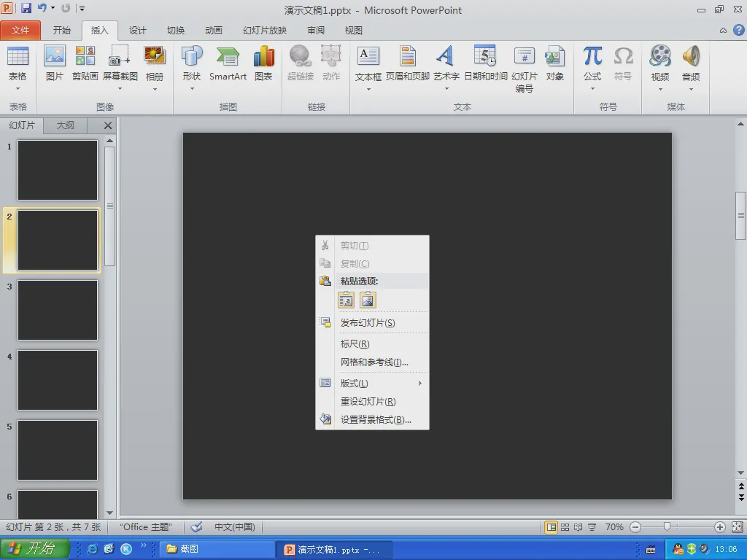Viewport: 747px width, 560px height.
Task: Click the 页眉和页脚 header and footer icon
Action: click(407, 63)
